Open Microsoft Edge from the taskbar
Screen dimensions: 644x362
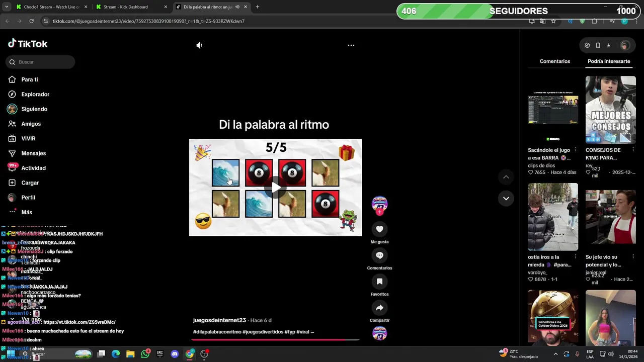tap(116, 354)
